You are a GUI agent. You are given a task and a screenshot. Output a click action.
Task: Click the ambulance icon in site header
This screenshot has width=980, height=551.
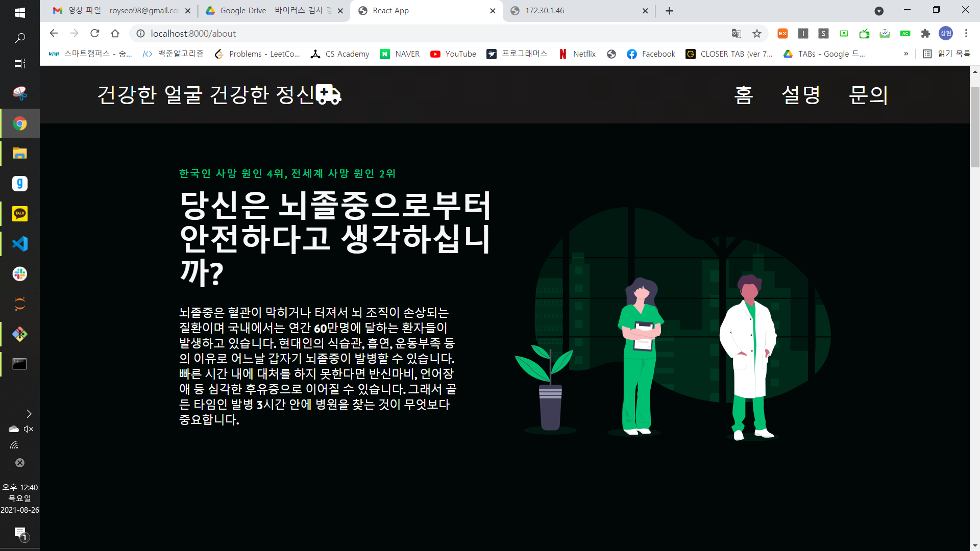tap(328, 94)
